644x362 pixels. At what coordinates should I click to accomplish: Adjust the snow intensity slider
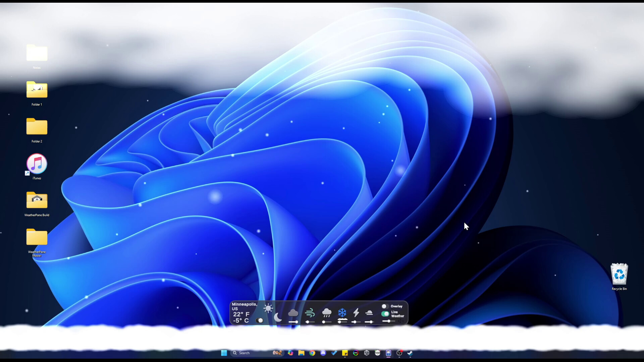[342, 321]
